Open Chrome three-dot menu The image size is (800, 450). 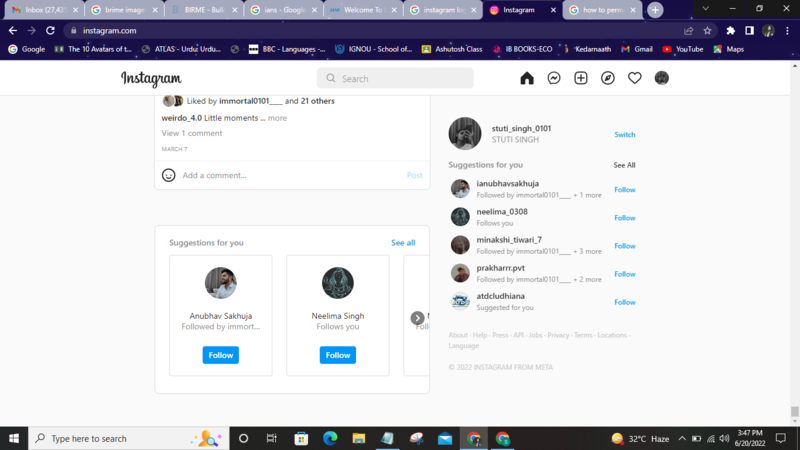click(787, 31)
